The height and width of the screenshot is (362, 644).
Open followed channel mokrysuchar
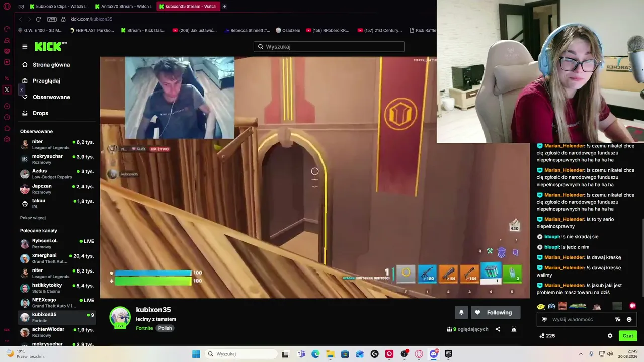click(x=57, y=159)
